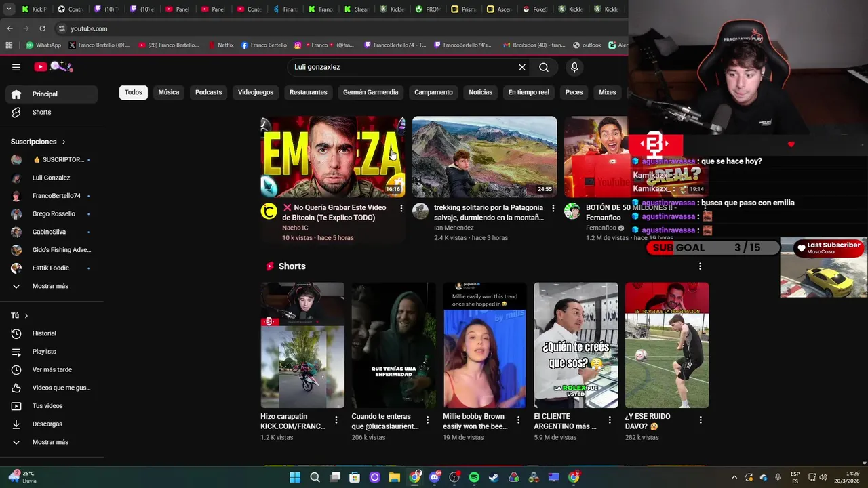Open the Bitcoin video thumbnail
Screen dimensions: 868x488
pos(333,157)
